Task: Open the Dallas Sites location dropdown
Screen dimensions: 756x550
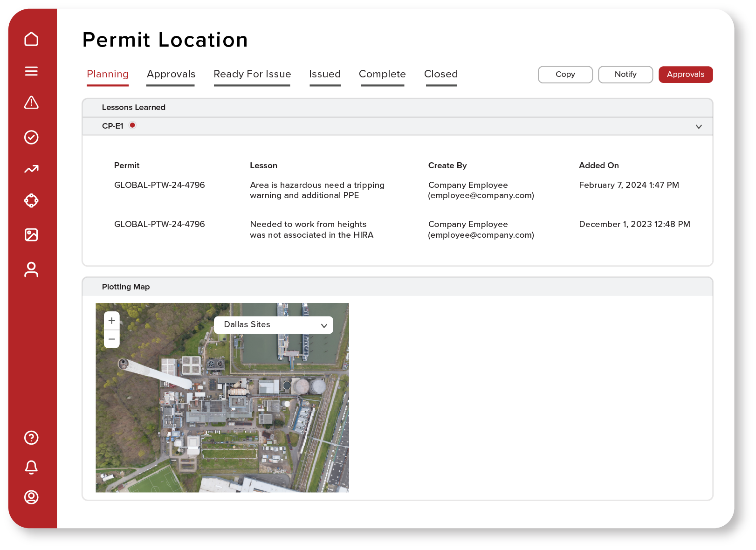Action: (x=273, y=325)
